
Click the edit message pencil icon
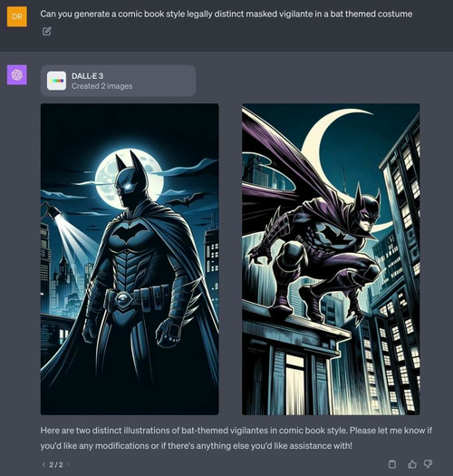click(47, 31)
